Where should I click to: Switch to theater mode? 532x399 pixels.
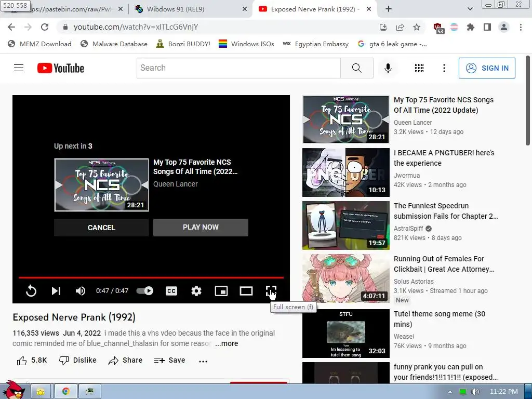246,291
